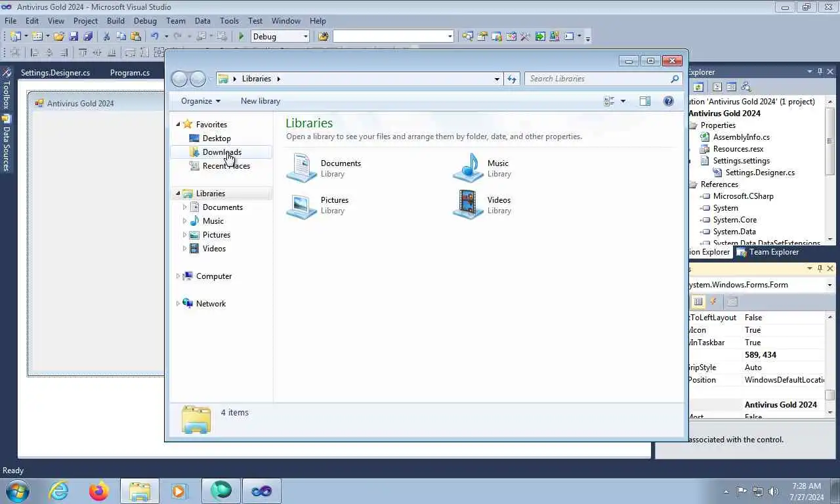Click the blue Help question mark icon in Explorer
The height and width of the screenshot is (504, 840).
coord(669,101)
